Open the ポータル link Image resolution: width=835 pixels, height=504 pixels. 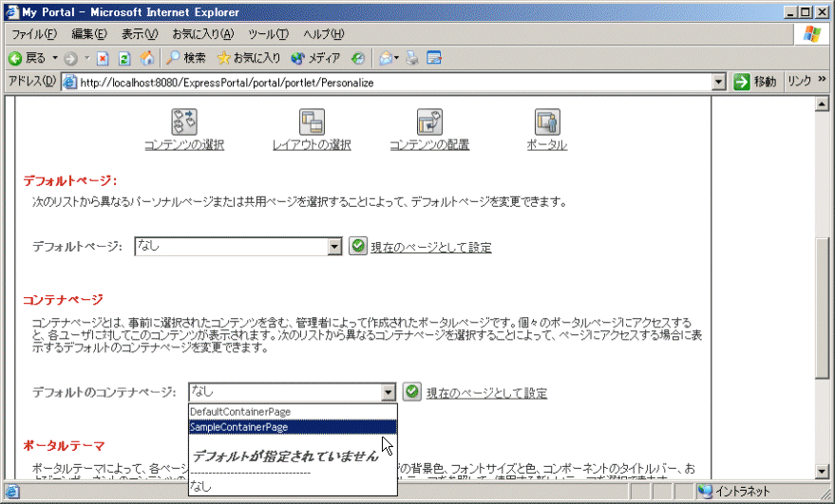click(x=547, y=145)
